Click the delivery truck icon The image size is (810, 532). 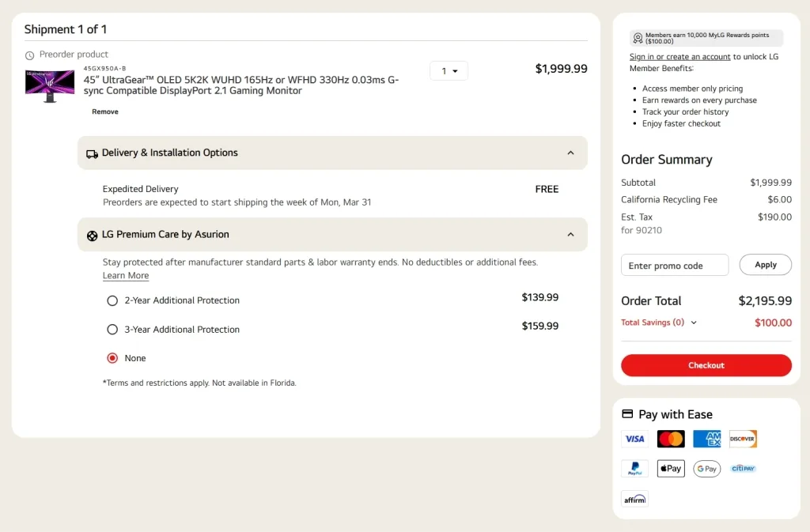pos(93,153)
